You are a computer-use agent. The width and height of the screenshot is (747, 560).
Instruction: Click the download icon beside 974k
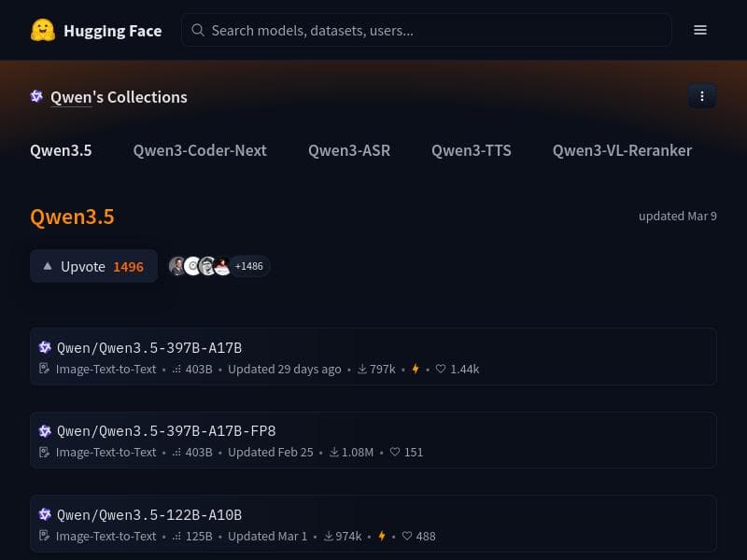[x=329, y=536]
